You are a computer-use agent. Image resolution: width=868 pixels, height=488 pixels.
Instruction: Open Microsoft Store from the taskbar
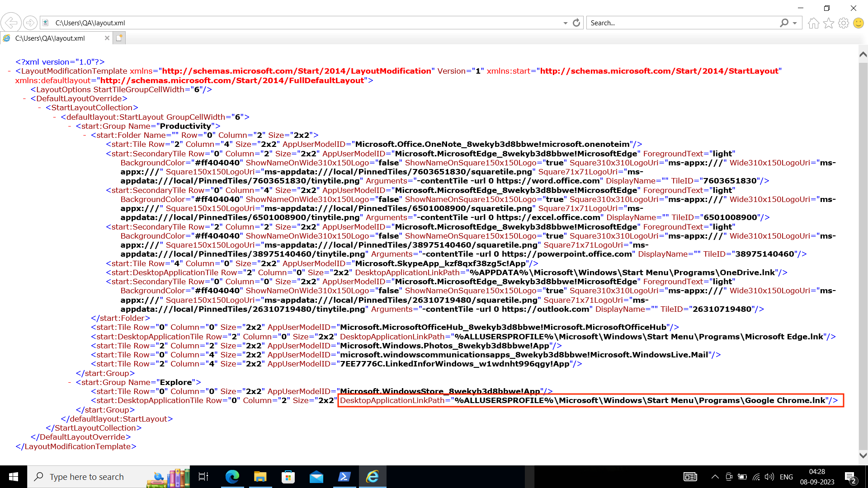(288, 477)
